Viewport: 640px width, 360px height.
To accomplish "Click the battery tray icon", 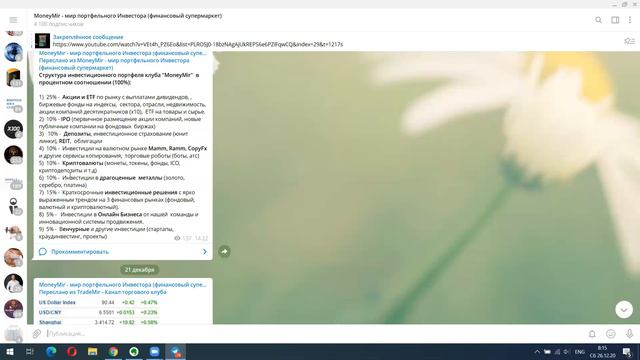I will click(547, 352).
